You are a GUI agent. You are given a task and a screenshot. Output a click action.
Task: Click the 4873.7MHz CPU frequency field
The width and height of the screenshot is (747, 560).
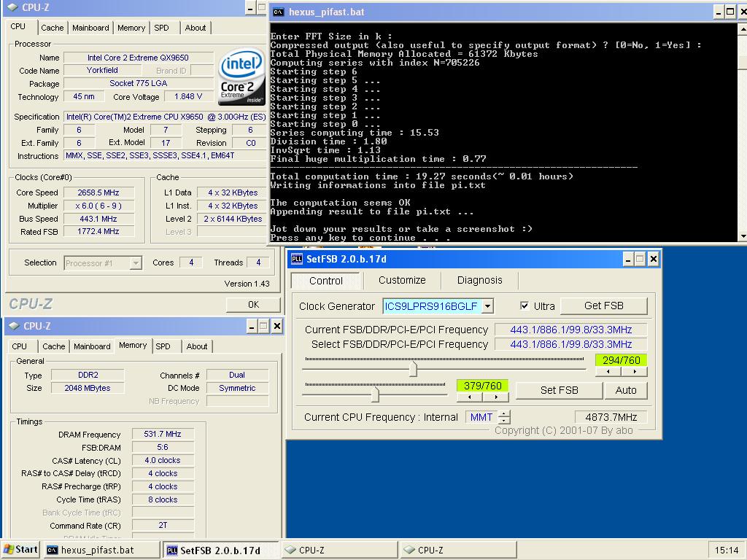coord(611,417)
